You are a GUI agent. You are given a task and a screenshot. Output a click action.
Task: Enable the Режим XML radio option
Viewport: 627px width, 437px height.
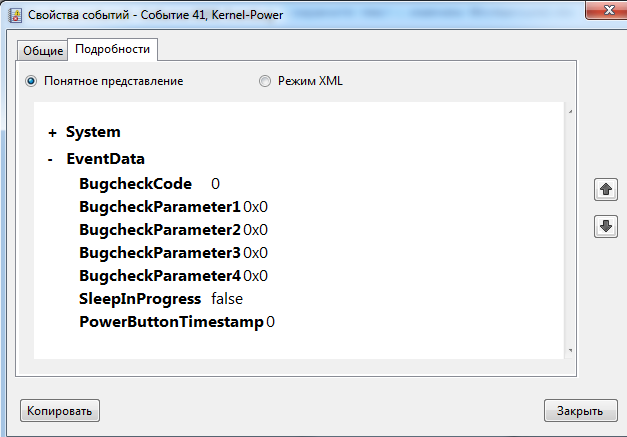tap(265, 81)
